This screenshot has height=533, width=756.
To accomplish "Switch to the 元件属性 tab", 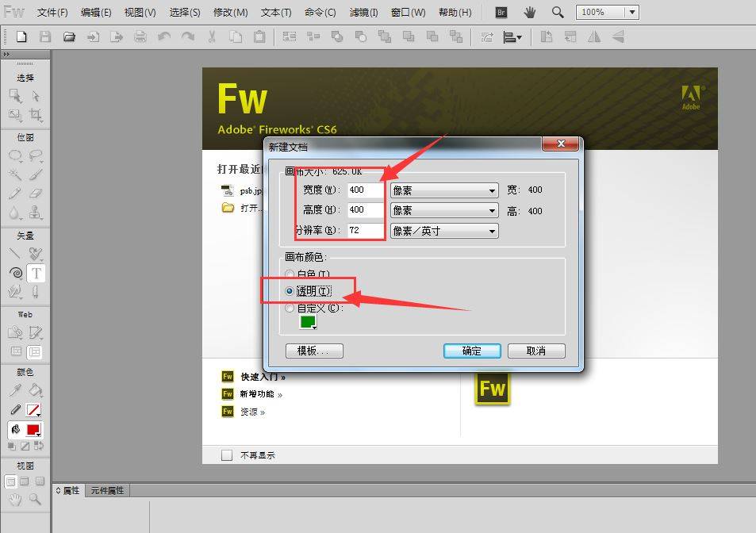I will 107,491.
